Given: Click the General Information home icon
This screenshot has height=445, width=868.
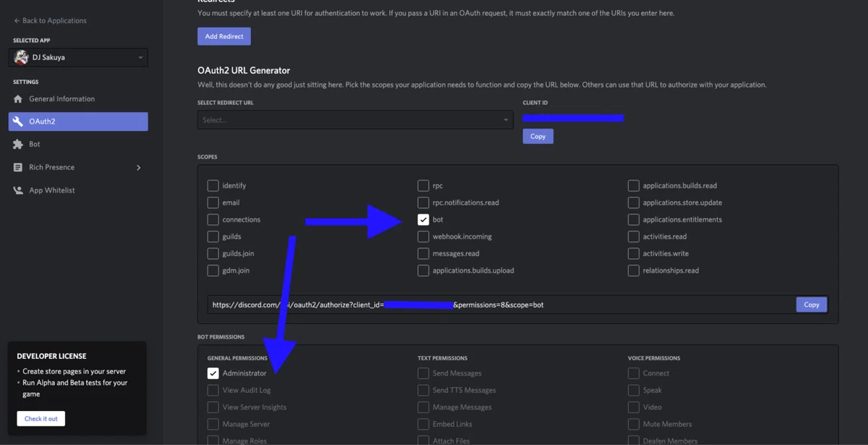Looking at the screenshot, I should coord(18,99).
